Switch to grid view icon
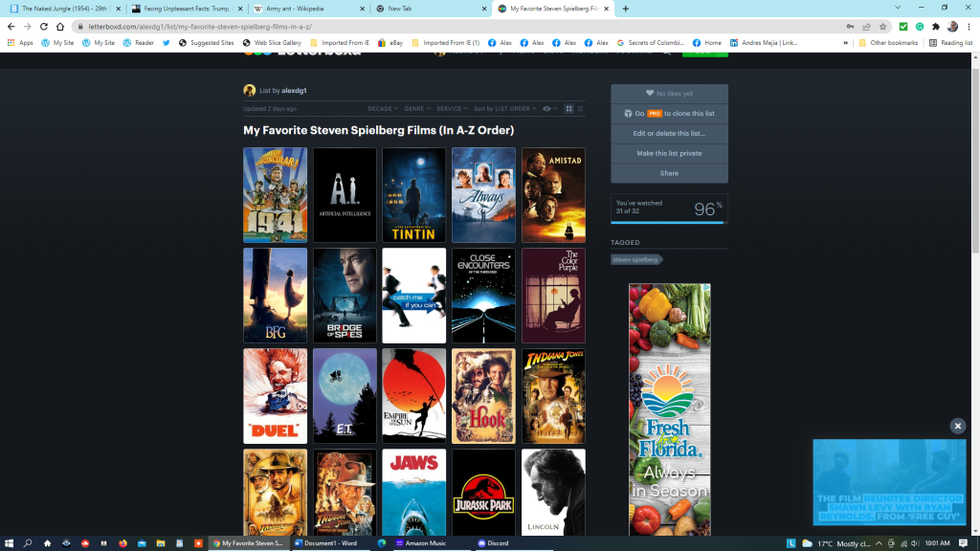 [569, 109]
